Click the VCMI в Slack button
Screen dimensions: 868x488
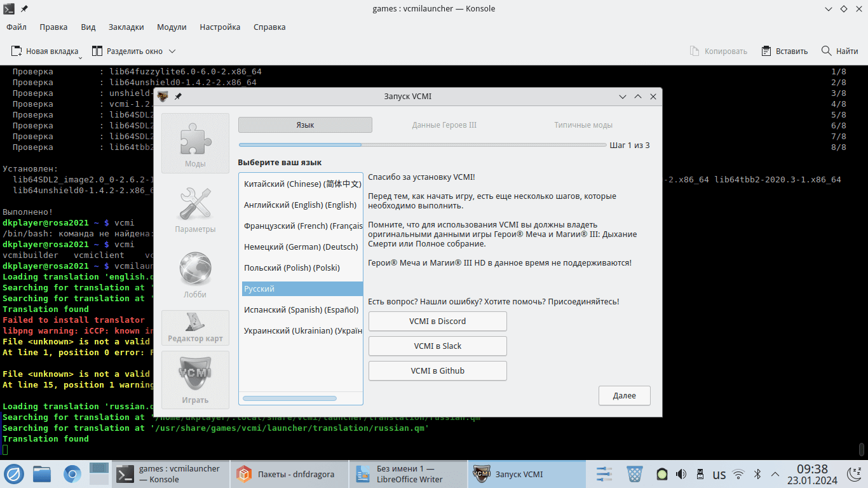pos(438,346)
